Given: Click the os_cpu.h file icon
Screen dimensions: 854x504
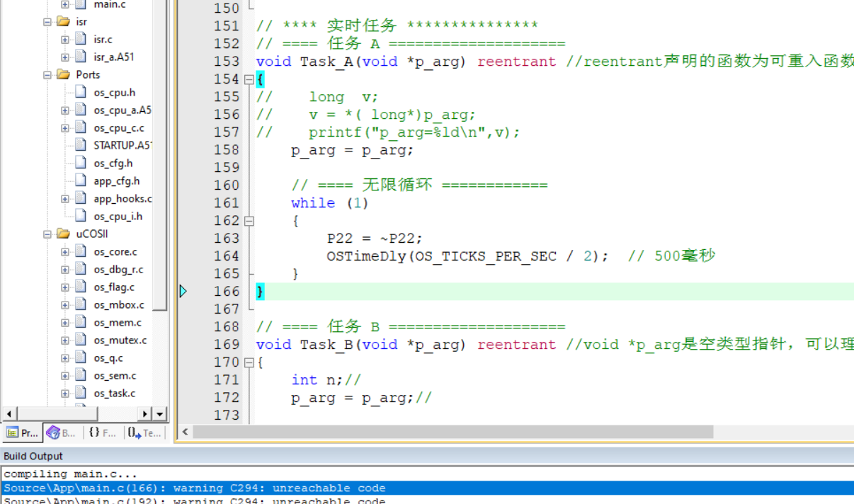Looking at the screenshot, I should 80,93.
